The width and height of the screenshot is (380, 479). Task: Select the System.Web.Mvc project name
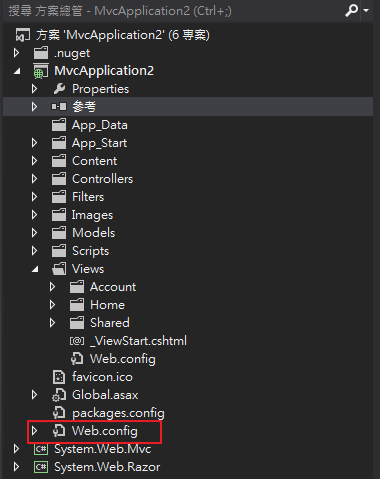click(x=103, y=449)
